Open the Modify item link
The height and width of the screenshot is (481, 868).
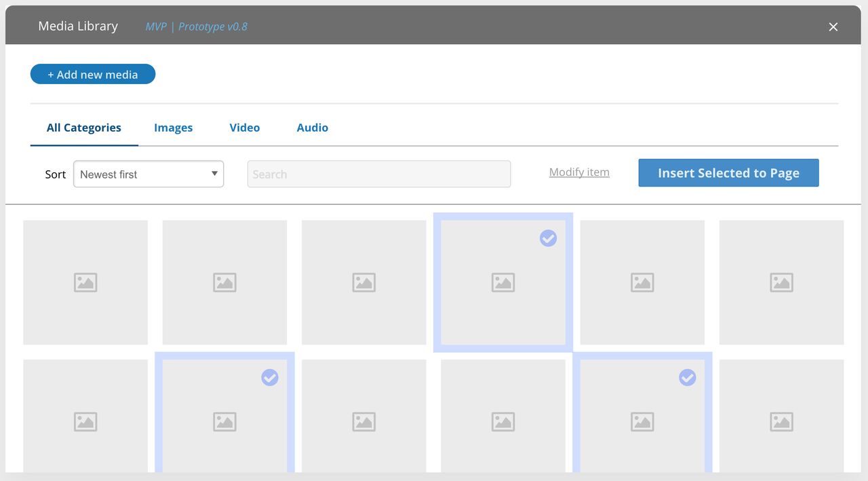tap(579, 172)
